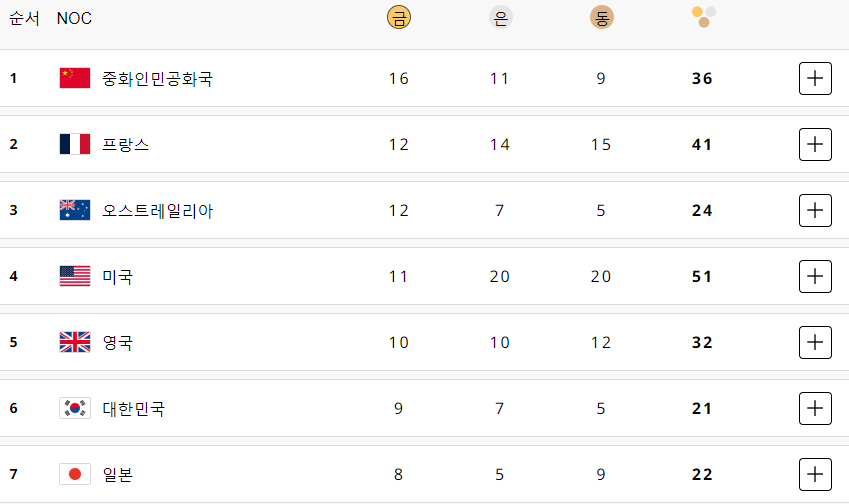Click the China flag icon
849x504 pixels.
point(75,78)
